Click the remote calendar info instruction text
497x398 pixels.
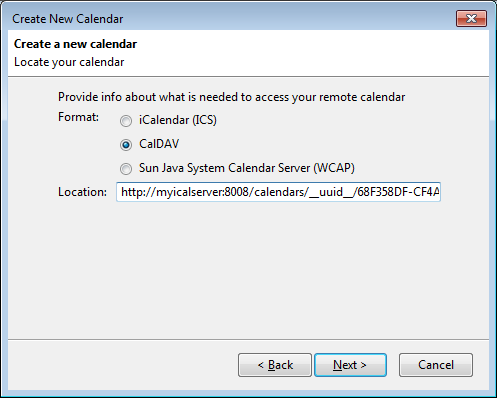232,97
